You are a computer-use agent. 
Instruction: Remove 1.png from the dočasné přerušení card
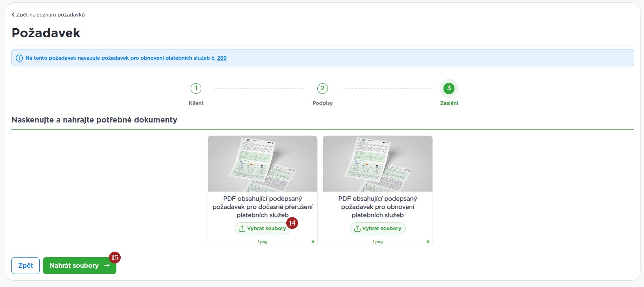point(313,241)
